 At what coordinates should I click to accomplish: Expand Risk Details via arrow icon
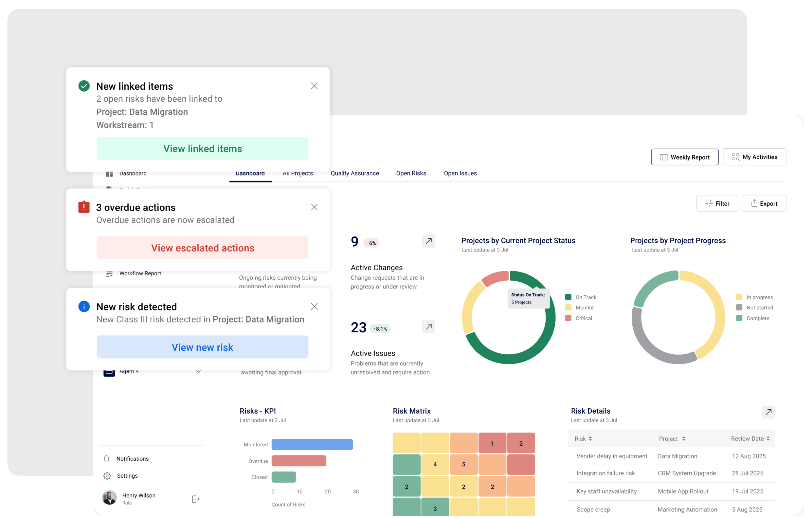pos(768,412)
